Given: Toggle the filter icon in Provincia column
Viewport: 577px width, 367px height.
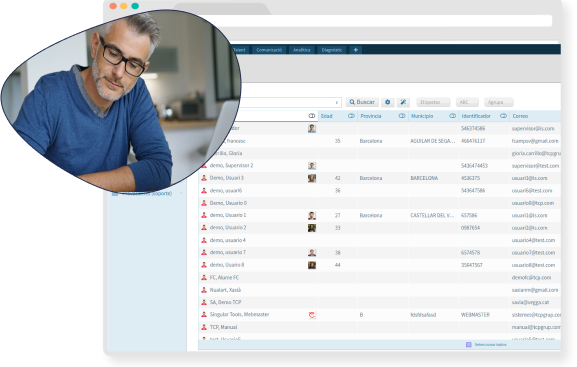Looking at the screenshot, I should pos(402,116).
